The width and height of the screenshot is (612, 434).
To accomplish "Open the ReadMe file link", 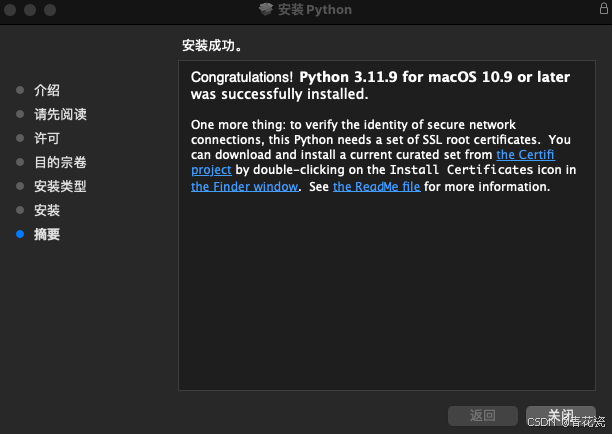I will (x=377, y=187).
